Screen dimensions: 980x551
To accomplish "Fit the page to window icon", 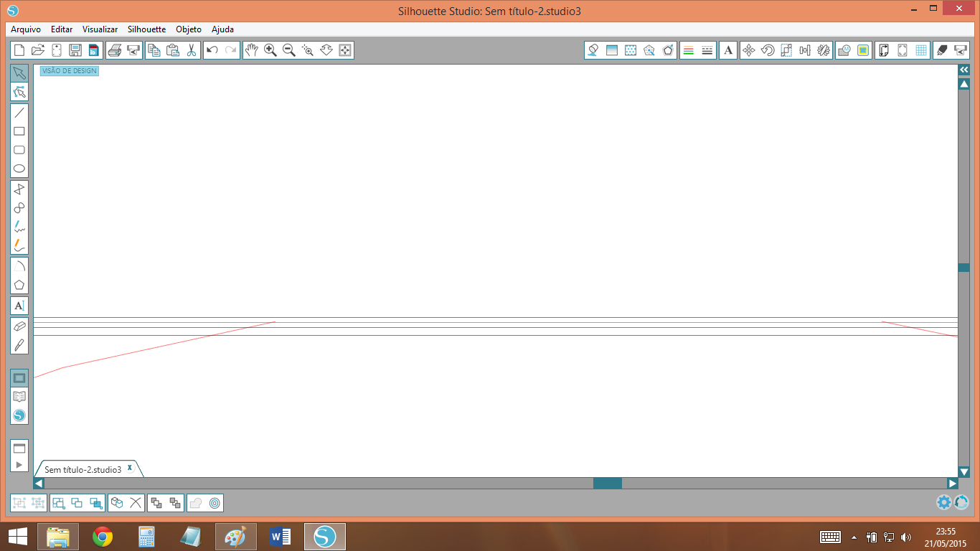I will point(345,50).
